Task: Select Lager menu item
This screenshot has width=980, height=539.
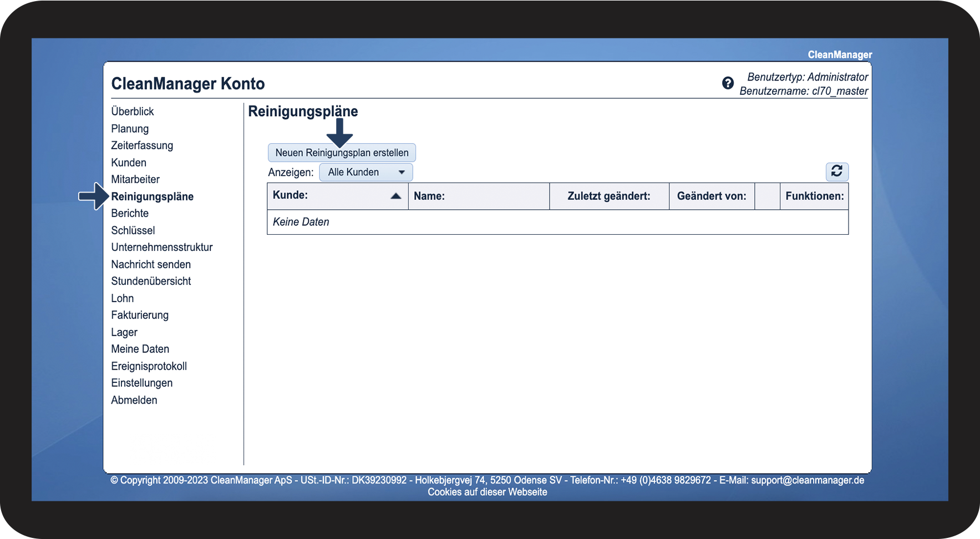Action: [x=124, y=332]
